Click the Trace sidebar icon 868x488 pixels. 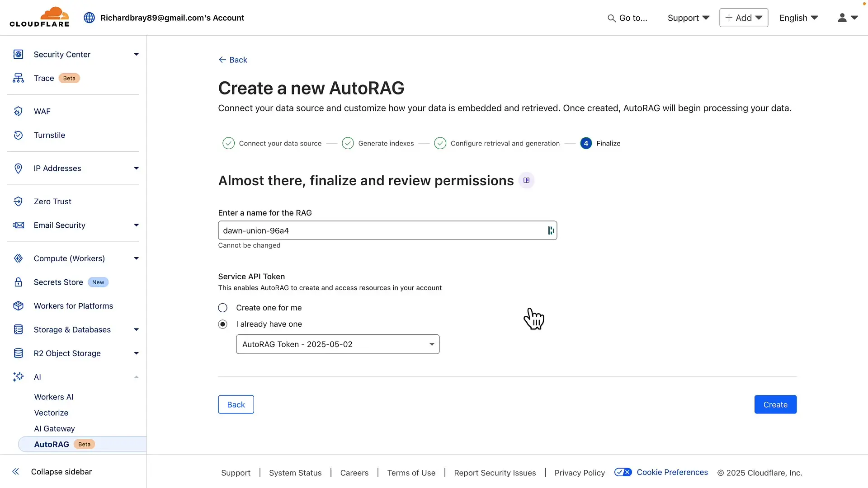(x=18, y=78)
